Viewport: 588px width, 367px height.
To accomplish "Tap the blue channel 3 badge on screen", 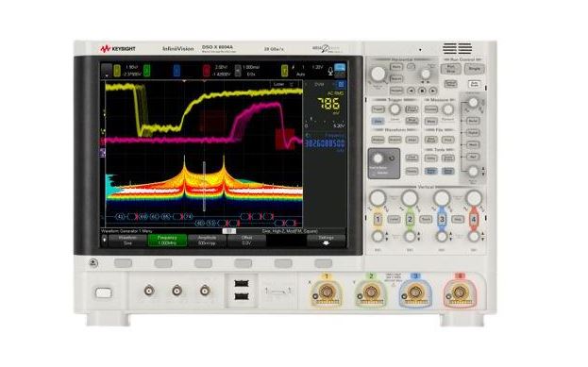I will pos(176,70).
